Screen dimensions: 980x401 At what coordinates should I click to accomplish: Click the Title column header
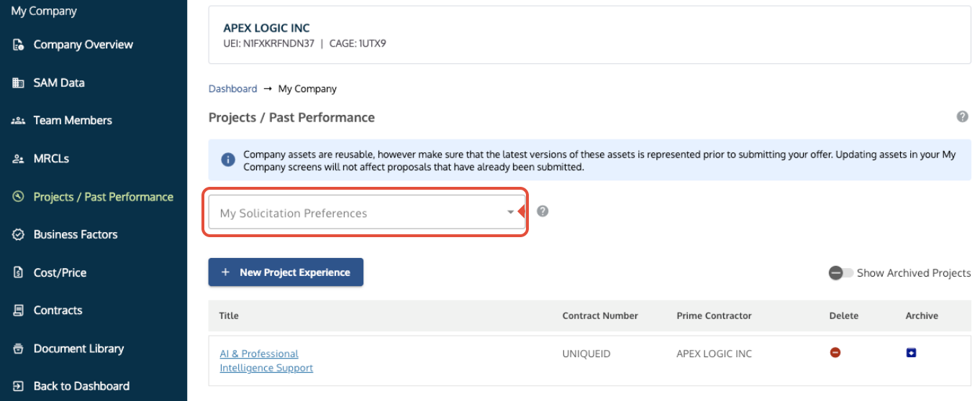229,315
